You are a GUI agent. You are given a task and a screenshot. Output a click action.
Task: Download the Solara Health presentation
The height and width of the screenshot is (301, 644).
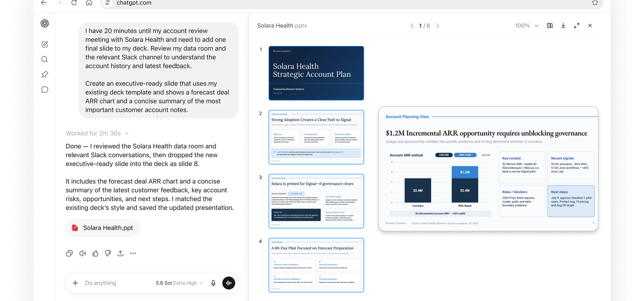click(563, 26)
